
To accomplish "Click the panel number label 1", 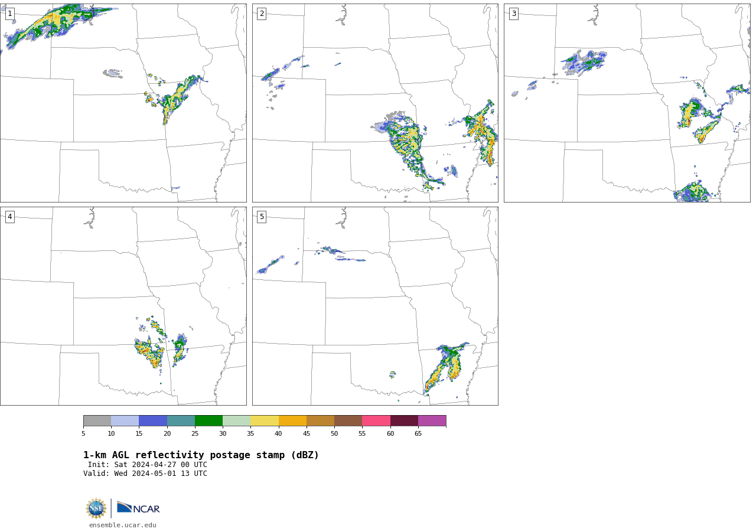I will 9,14.
